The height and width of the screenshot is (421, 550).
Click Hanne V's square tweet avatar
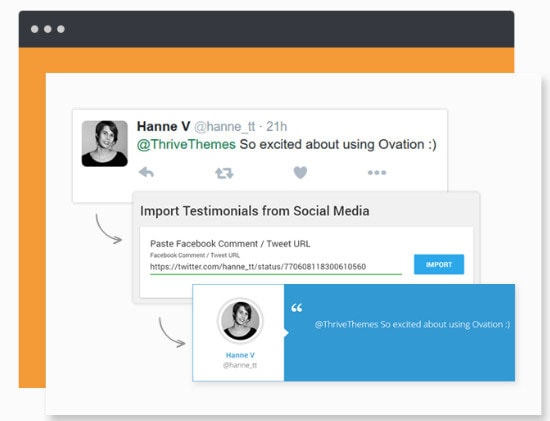(105, 143)
